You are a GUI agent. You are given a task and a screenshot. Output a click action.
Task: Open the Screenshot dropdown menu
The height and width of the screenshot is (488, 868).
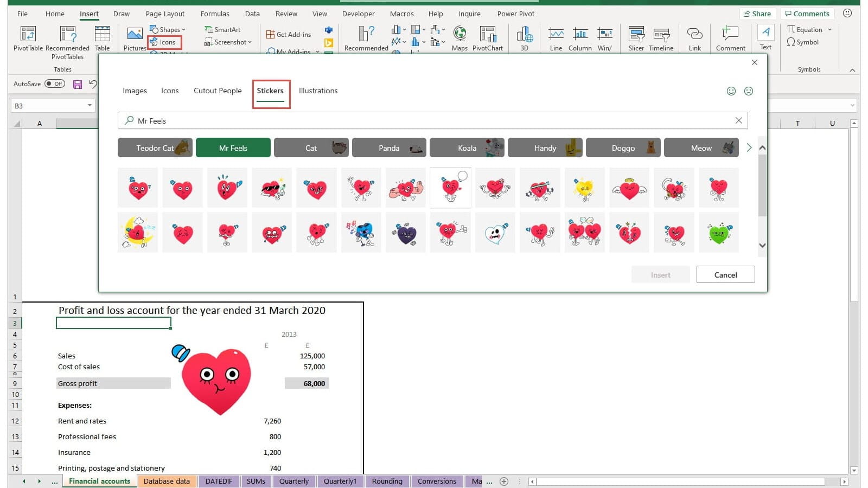tap(228, 42)
